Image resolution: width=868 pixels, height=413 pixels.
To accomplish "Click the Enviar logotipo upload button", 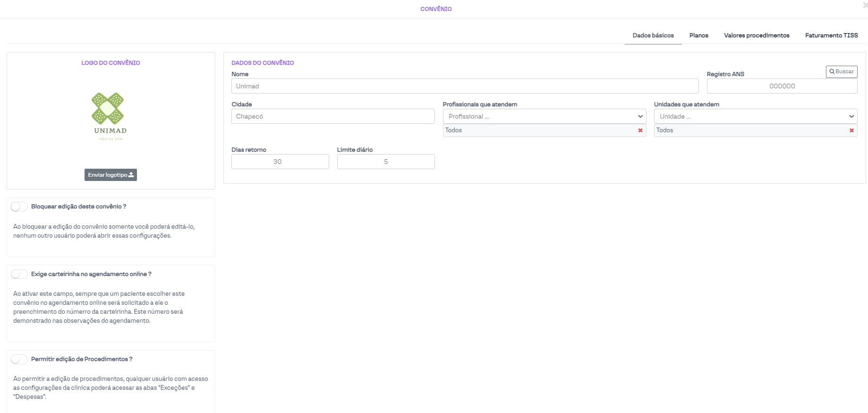I will (x=111, y=175).
